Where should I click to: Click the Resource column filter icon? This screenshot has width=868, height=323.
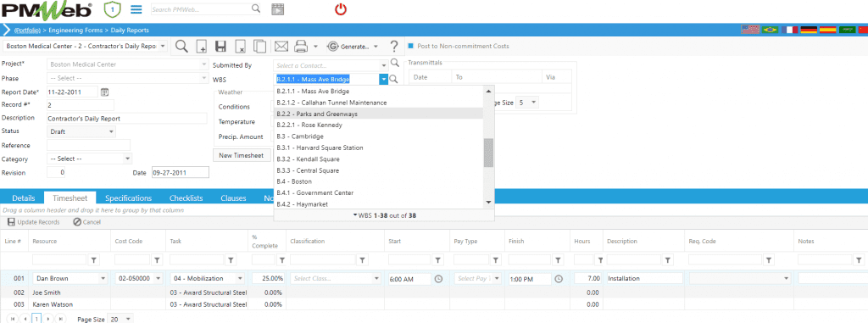click(93, 259)
